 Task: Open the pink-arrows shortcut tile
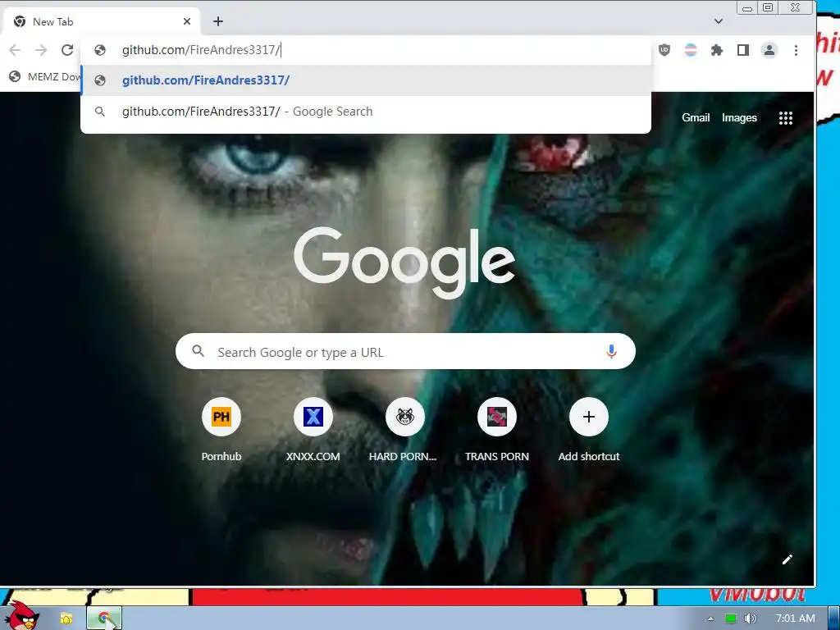coord(496,417)
